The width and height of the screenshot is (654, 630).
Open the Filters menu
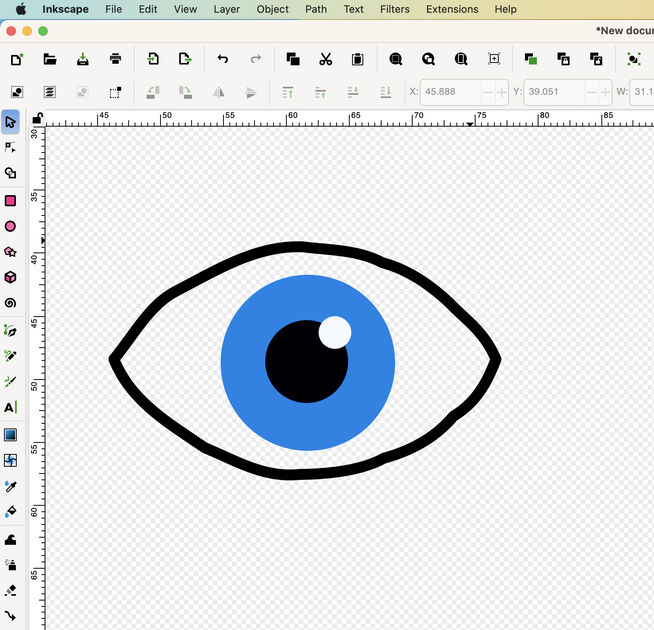pyautogui.click(x=395, y=9)
